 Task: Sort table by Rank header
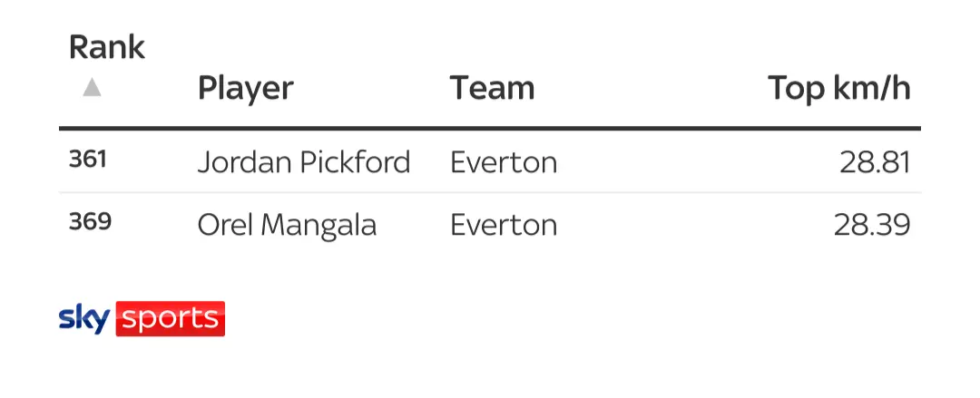pos(106,47)
